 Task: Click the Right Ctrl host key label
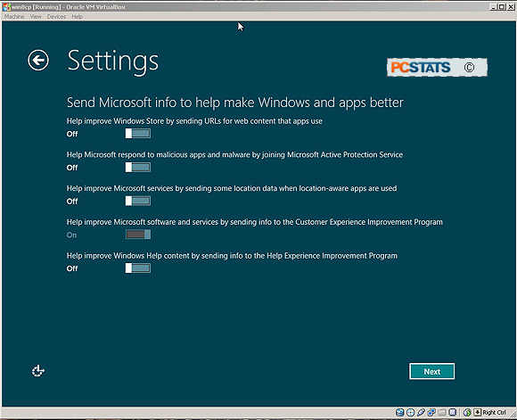[x=494, y=412]
